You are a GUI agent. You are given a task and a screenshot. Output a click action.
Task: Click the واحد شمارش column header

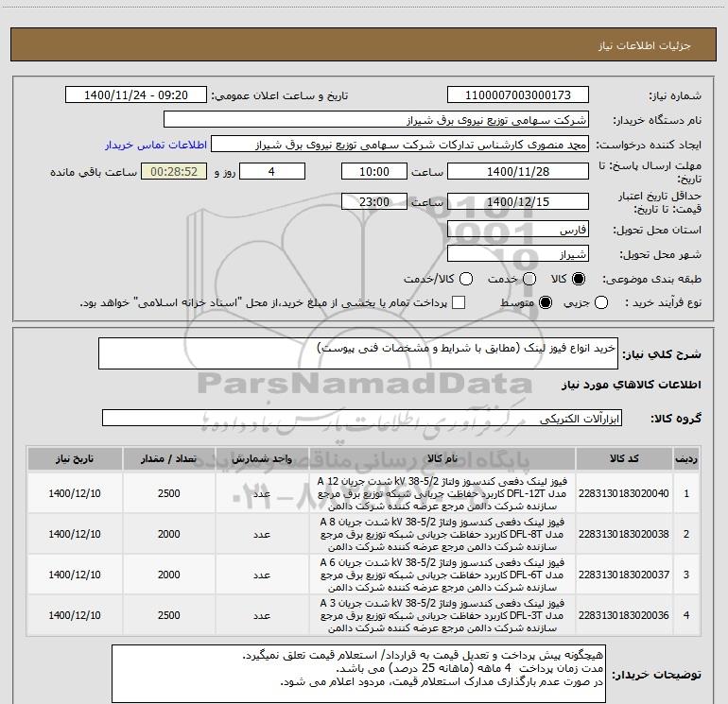[x=262, y=458]
